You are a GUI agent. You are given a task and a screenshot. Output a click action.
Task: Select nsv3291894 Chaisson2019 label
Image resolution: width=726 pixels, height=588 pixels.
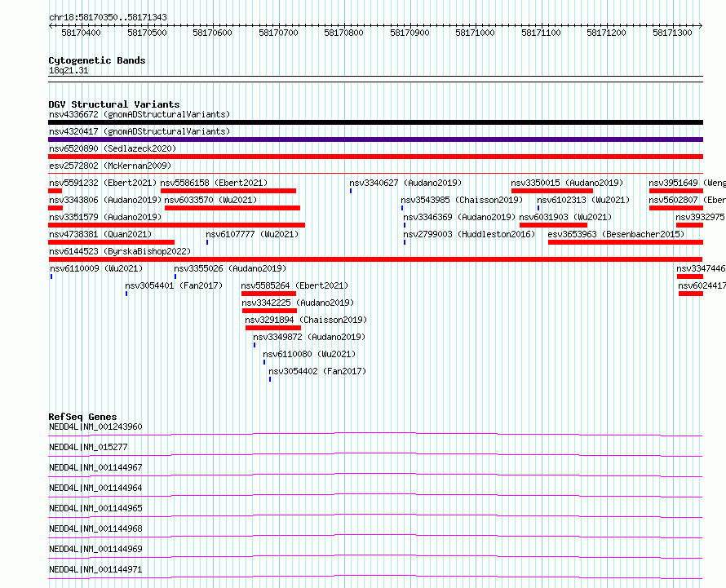pyautogui.click(x=306, y=320)
